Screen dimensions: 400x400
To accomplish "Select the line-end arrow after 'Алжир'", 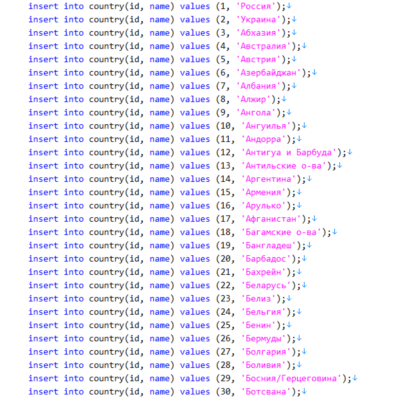I will (284, 99).
